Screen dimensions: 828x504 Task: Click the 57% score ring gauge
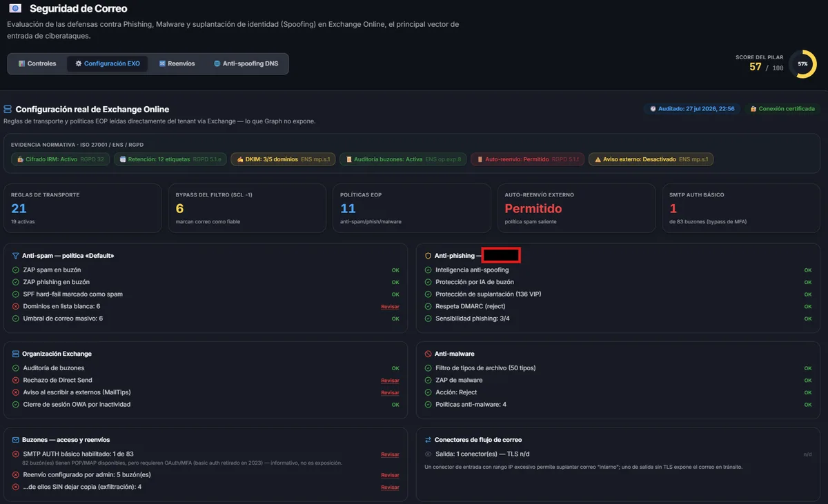(x=802, y=63)
